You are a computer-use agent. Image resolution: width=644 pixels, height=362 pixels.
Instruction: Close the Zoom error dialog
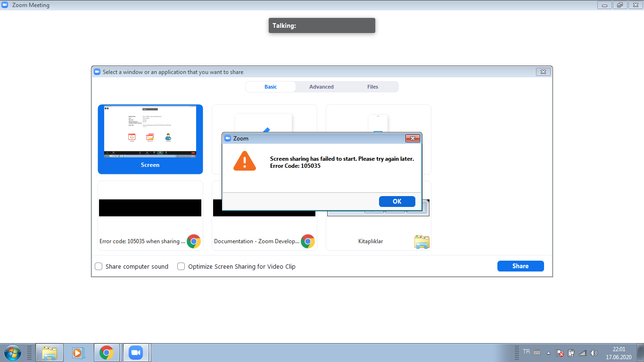coord(413,138)
